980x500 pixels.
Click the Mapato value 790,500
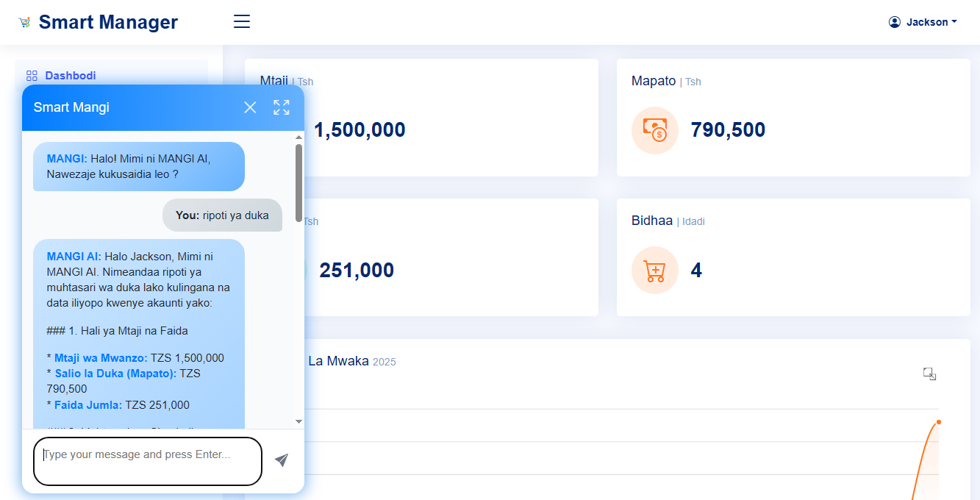[x=728, y=130]
